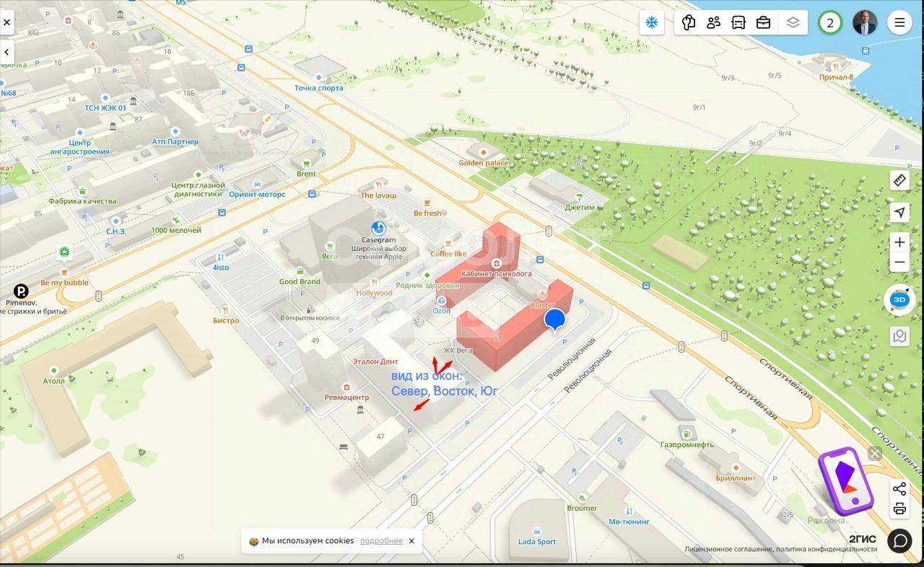The height and width of the screenshot is (567, 924).
Task: Dismiss the cookies notification
Action: pyautogui.click(x=411, y=541)
